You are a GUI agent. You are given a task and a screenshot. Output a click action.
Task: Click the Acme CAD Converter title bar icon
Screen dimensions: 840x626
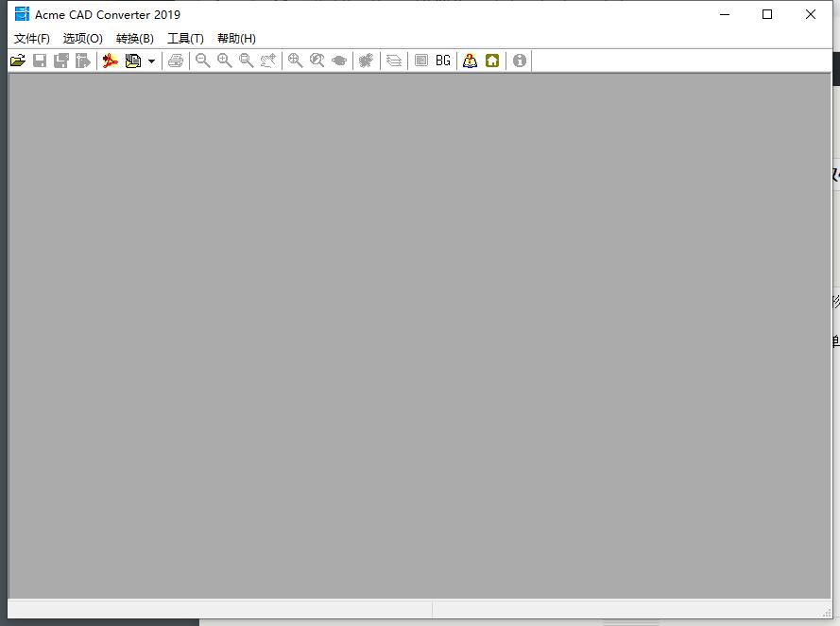click(x=22, y=14)
